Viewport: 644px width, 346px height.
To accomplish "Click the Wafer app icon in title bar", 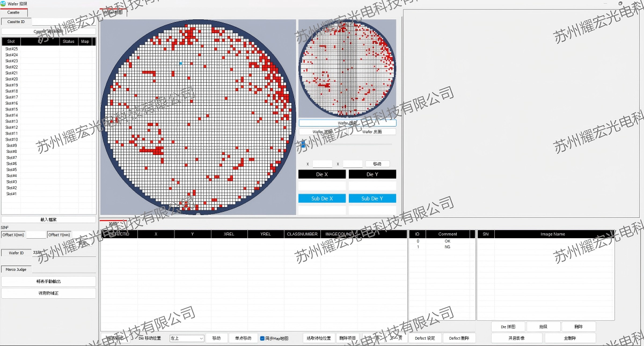I will coord(4,4).
